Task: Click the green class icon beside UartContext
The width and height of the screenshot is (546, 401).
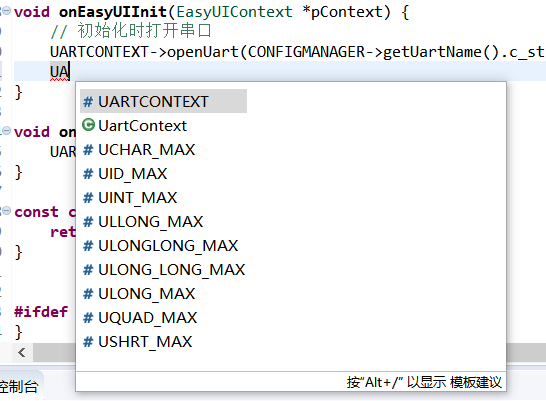Action: [88, 125]
